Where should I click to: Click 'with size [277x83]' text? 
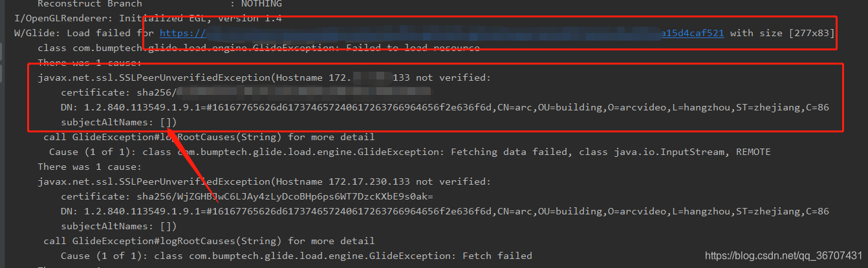tap(782, 33)
